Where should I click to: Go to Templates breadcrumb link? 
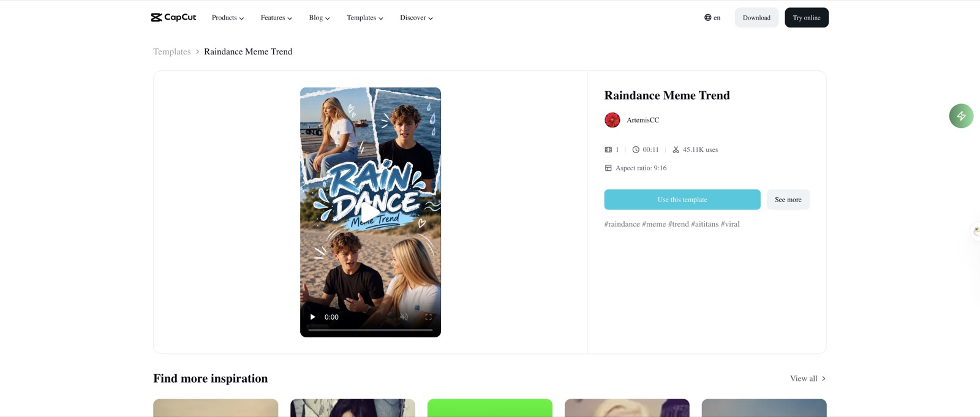(172, 52)
